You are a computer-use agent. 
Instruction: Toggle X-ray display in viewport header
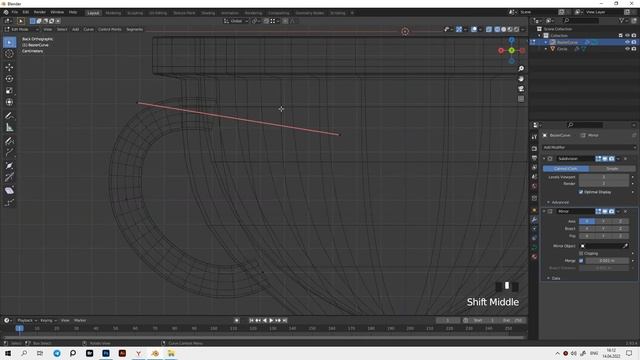coord(489,29)
